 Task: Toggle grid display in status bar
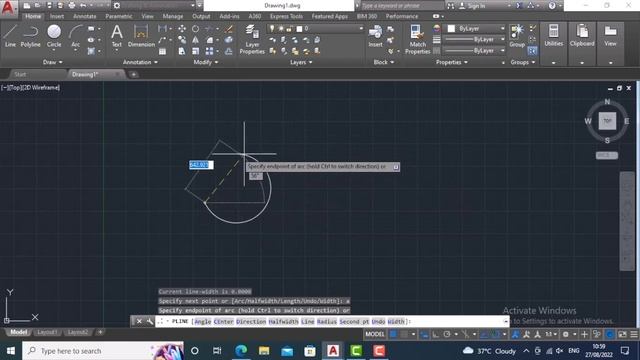[x=393, y=334]
